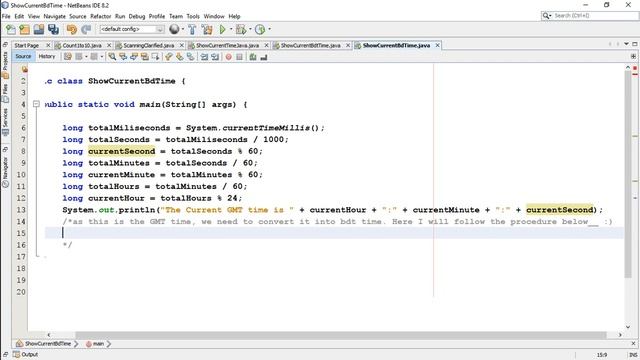Click Previous Bookmark editor icon

[169, 57]
